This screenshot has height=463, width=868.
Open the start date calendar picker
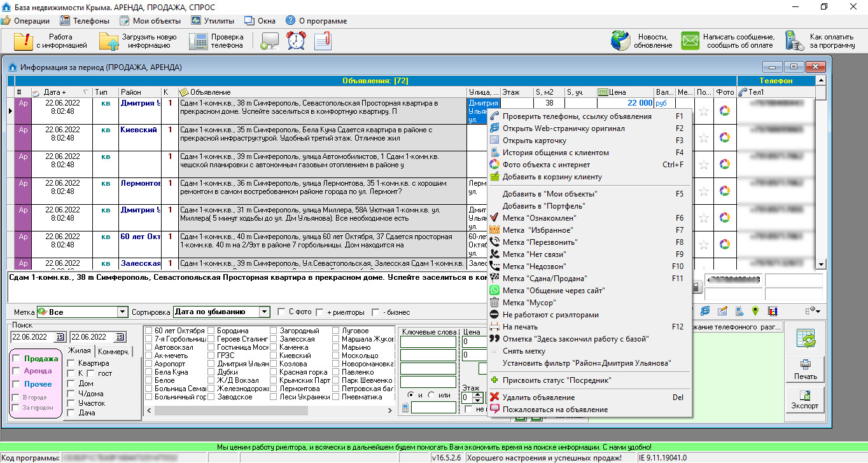[x=60, y=336]
